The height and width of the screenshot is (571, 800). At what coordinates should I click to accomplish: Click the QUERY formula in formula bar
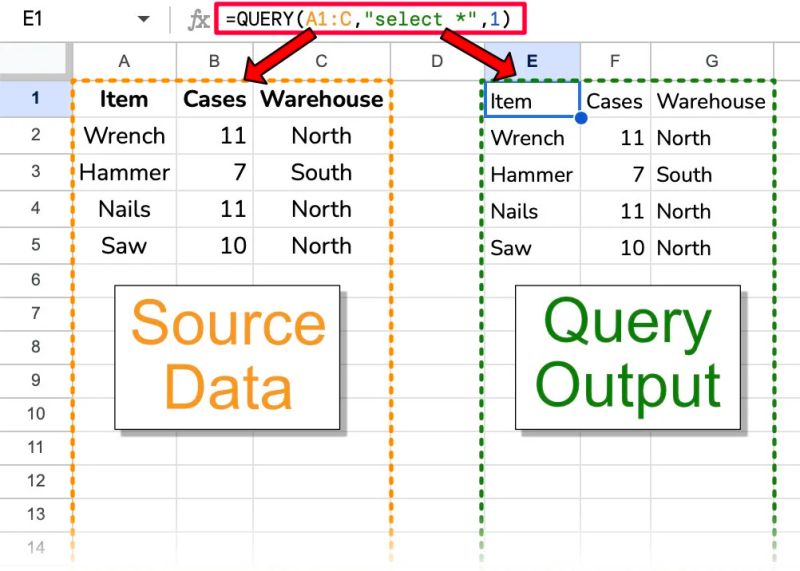(x=368, y=19)
